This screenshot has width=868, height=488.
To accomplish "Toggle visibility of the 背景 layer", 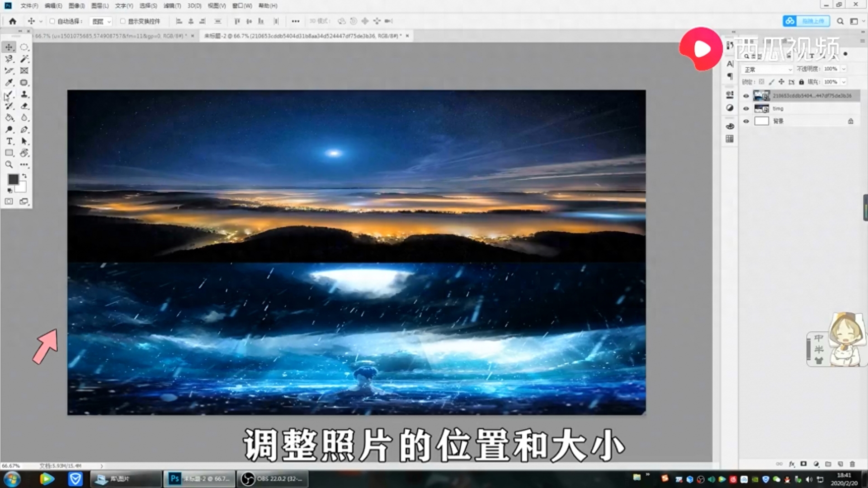I will 746,121.
